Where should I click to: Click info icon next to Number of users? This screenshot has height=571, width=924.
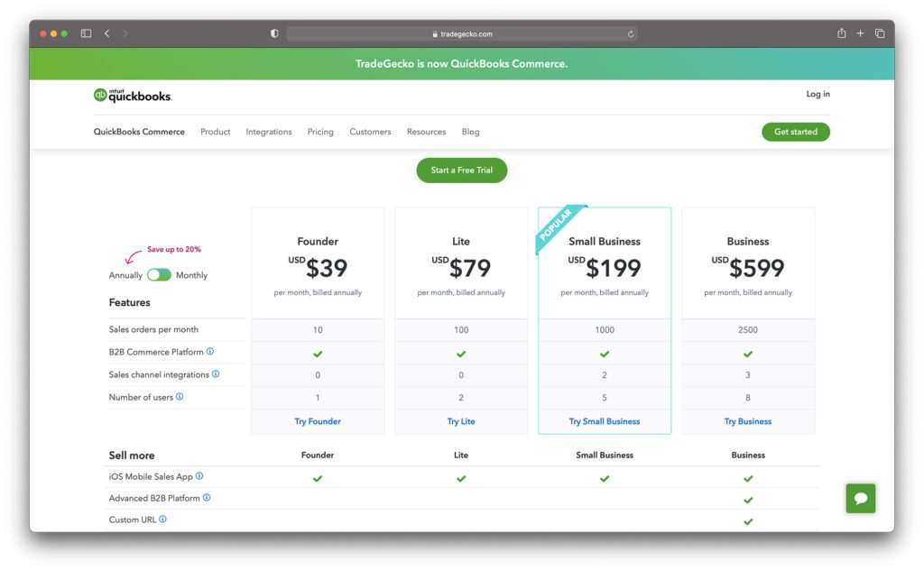pyautogui.click(x=180, y=397)
